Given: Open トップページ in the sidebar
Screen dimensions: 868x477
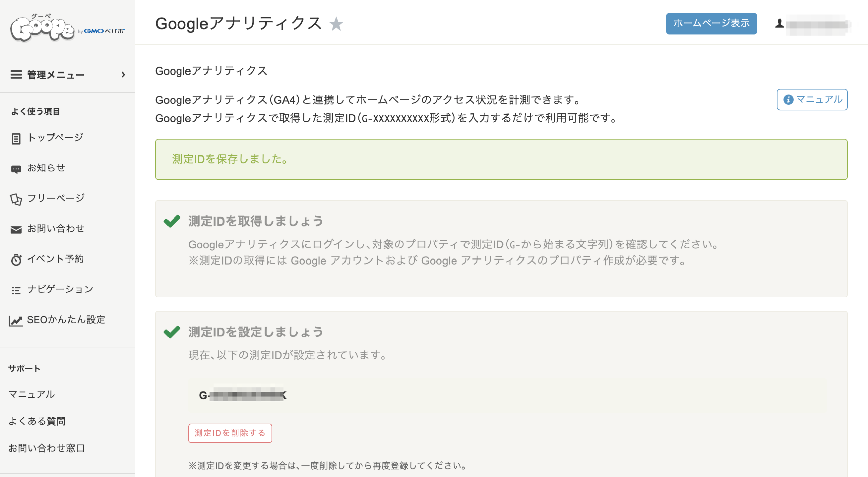Looking at the screenshot, I should click(55, 138).
